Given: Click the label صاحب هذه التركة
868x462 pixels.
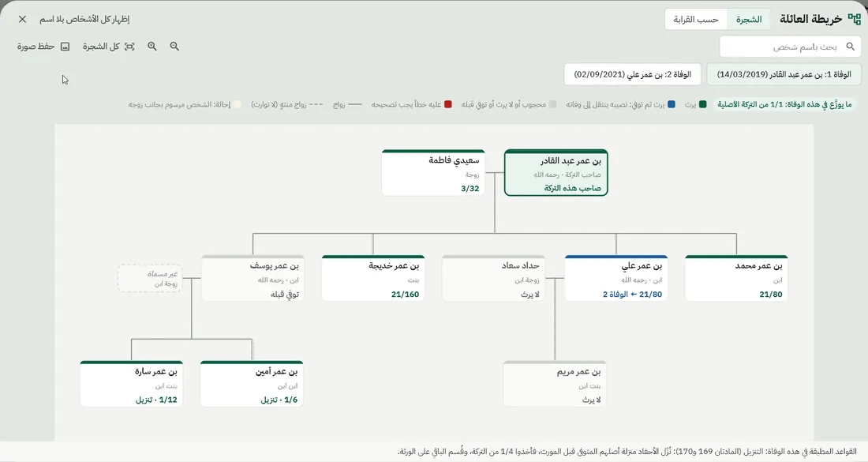Looking at the screenshot, I should (x=572, y=188).
